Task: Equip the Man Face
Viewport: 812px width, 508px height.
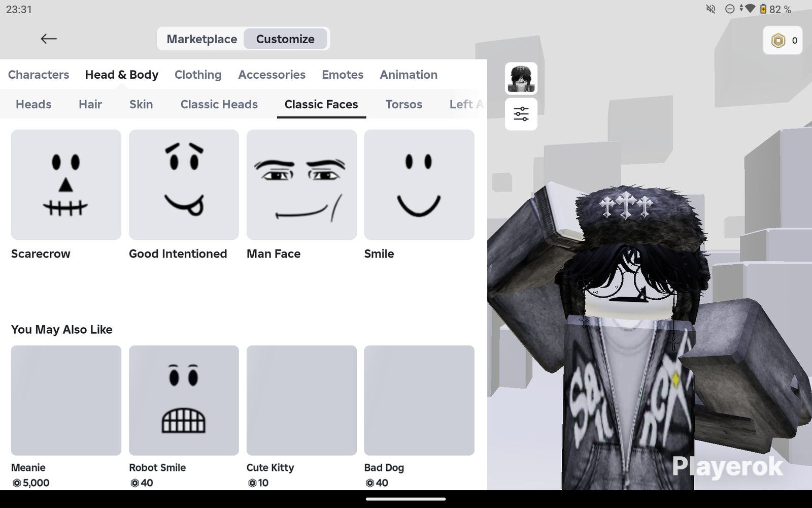Action: [301, 185]
